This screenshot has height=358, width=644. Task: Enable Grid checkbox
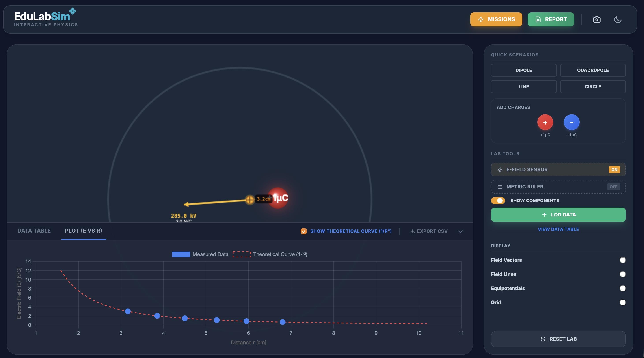(x=622, y=302)
